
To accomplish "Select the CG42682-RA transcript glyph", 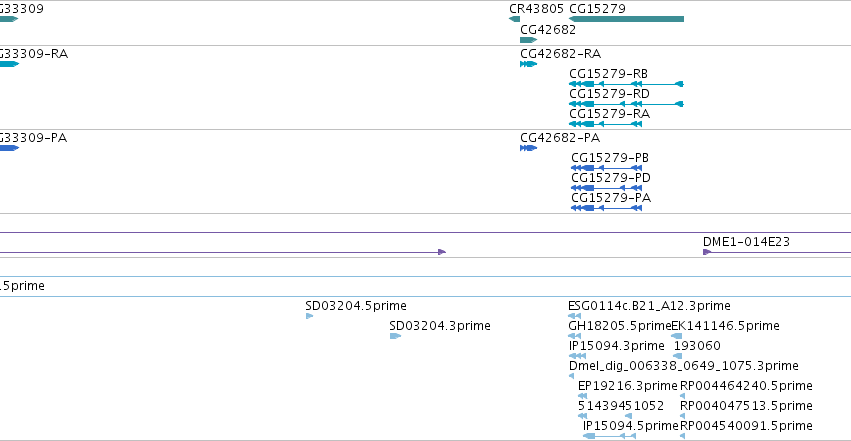I will (x=529, y=64).
